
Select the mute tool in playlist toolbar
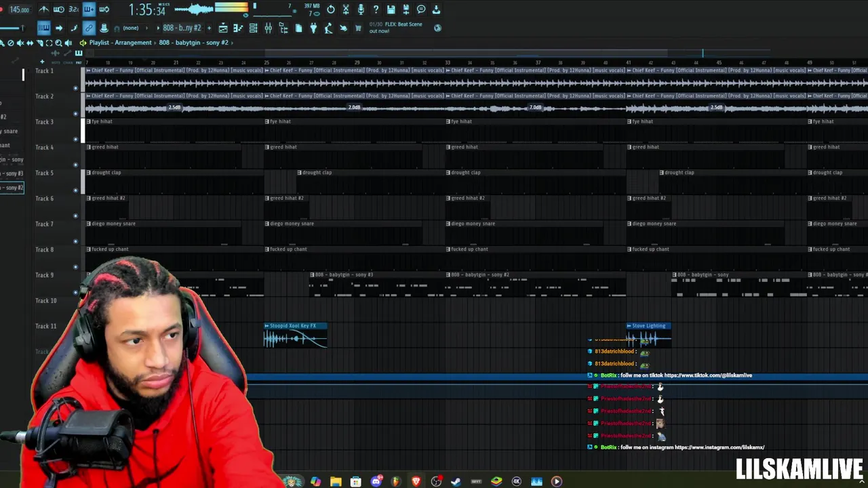20,43
